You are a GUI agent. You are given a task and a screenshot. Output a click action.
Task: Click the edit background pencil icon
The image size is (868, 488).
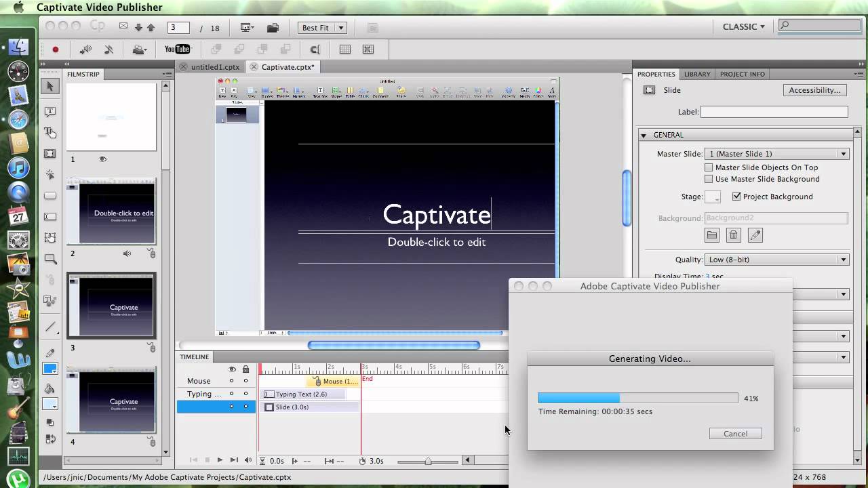(x=755, y=235)
